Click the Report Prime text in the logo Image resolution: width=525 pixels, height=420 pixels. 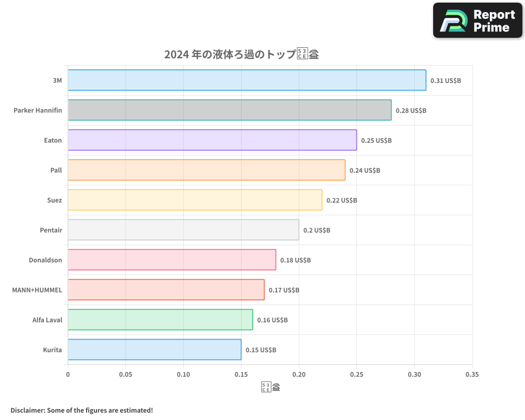click(x=493, y=21)
